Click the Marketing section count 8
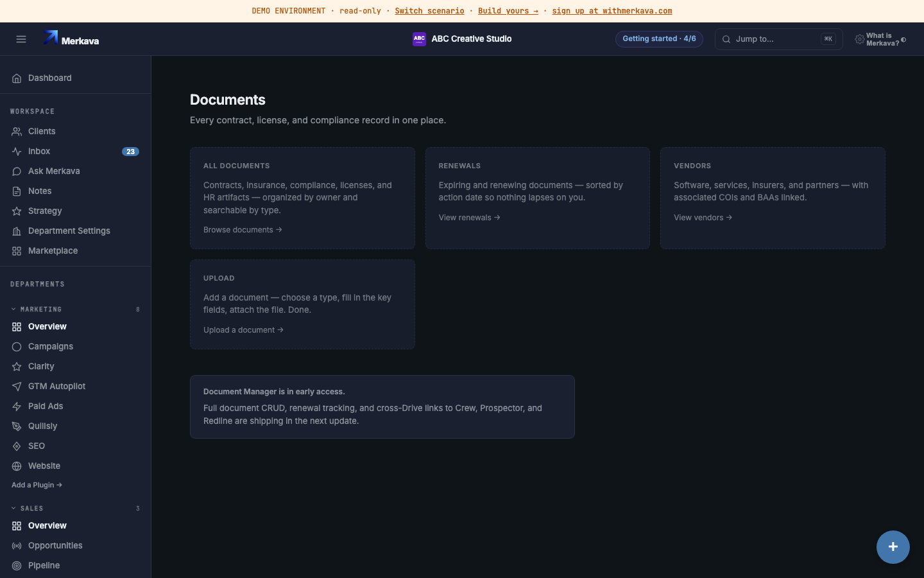 point(138,310)
